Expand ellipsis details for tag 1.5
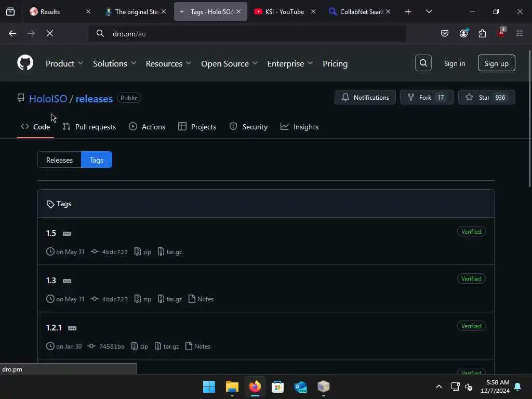 pyautogui.click(x=67, y=233)
